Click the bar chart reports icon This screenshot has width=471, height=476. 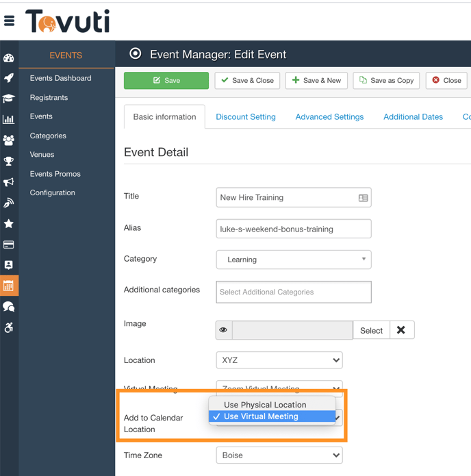click(9, 119)
